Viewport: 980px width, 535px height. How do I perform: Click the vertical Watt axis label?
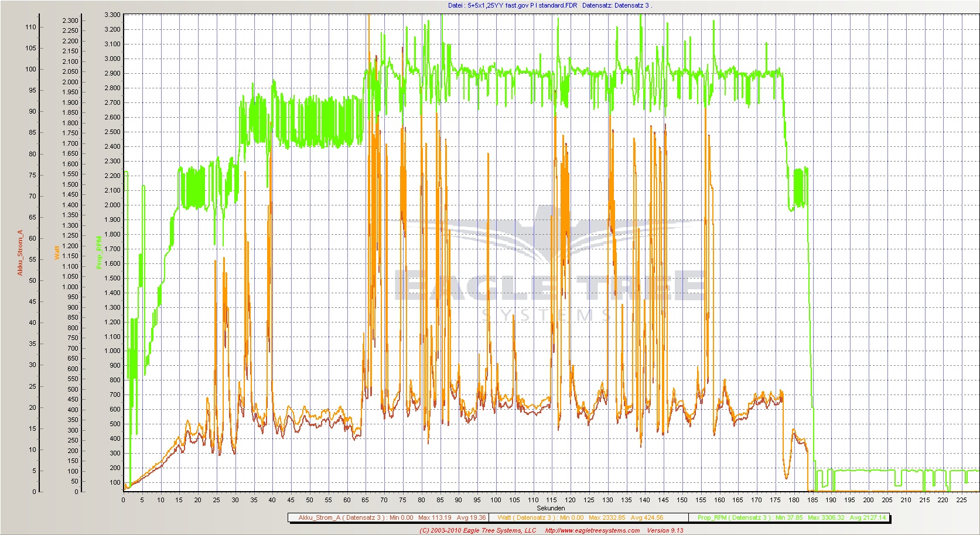(x=57, y=253)
